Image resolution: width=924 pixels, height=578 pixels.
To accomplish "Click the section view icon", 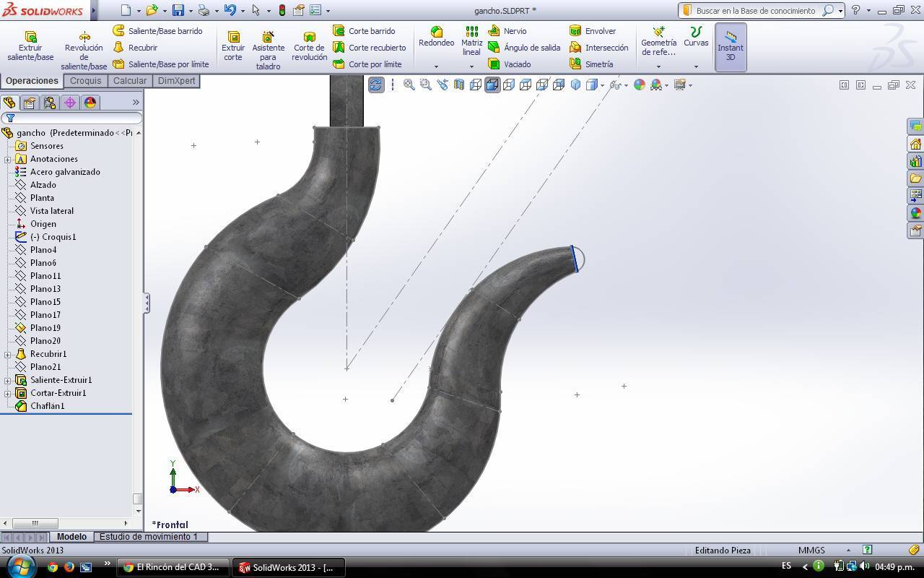I will coord(459,85).
